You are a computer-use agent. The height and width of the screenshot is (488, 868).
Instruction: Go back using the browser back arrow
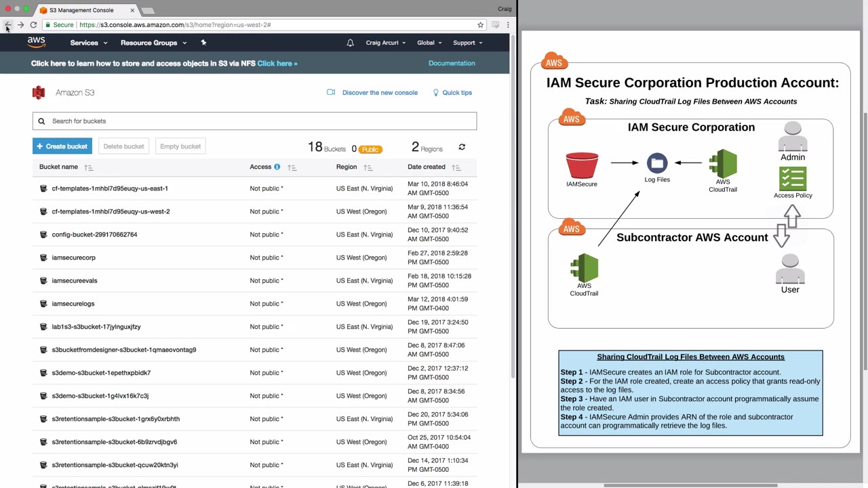click(x=7, y=25)
